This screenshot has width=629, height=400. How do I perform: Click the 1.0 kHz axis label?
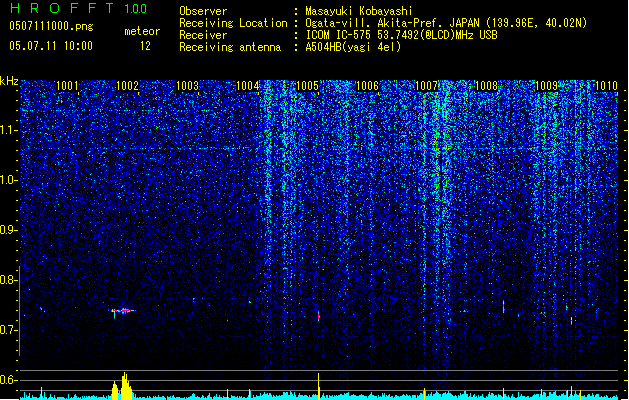click(8, 180)
